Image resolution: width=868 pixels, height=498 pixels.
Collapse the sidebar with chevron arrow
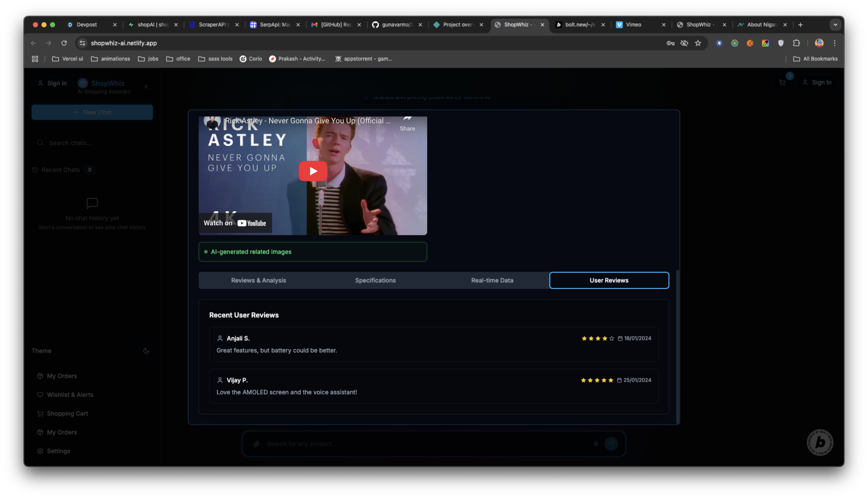[146, 87]
